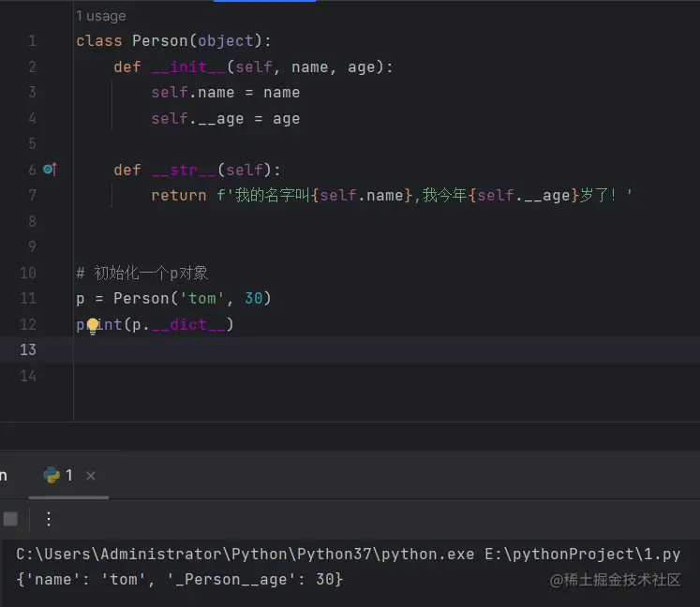Click line number 11 in the gutter
Image resolution: width=700 pixels, height=607 pixels.
tap(28, 298)
